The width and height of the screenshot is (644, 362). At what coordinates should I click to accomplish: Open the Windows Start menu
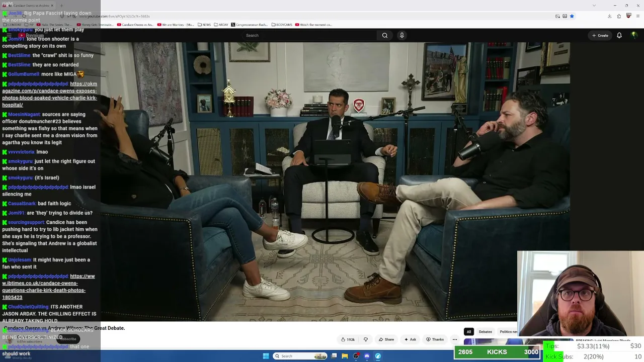click(266, 356)
